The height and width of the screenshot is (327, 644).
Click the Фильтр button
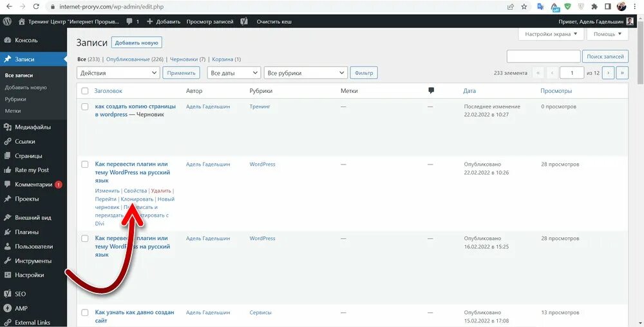tap(363, 73)
